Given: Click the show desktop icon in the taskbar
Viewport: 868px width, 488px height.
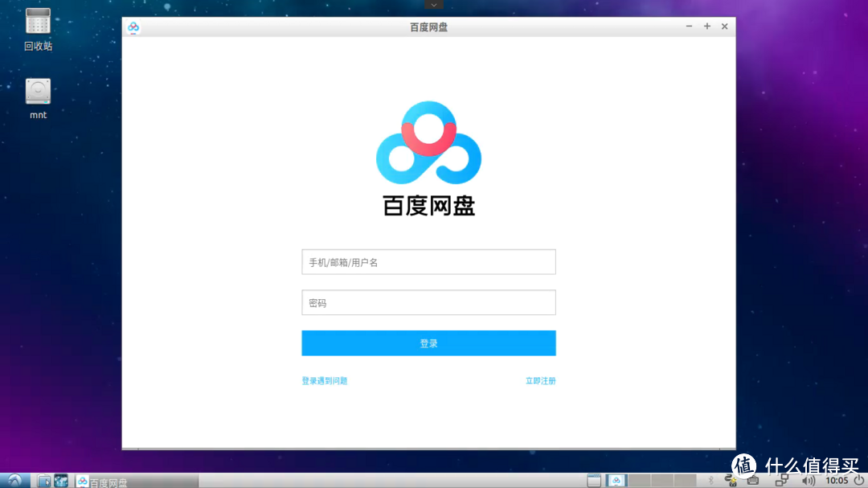Looking at the screenshot, I should coord(594,480).
